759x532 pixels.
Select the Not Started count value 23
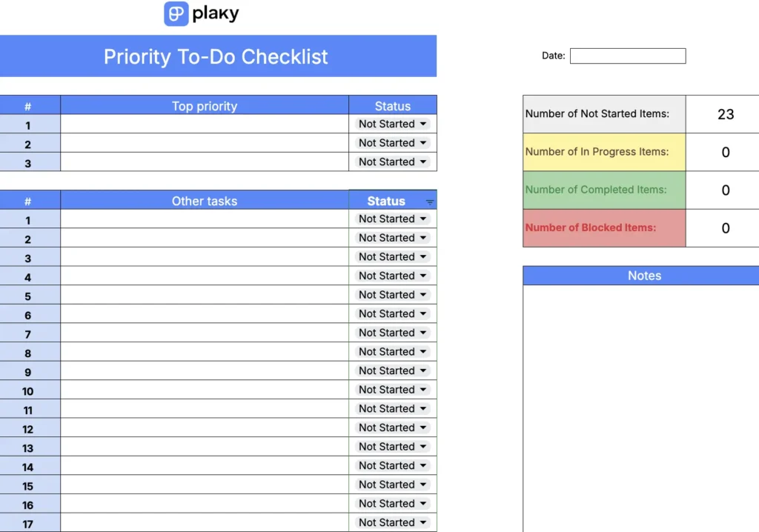coord(725,114)
